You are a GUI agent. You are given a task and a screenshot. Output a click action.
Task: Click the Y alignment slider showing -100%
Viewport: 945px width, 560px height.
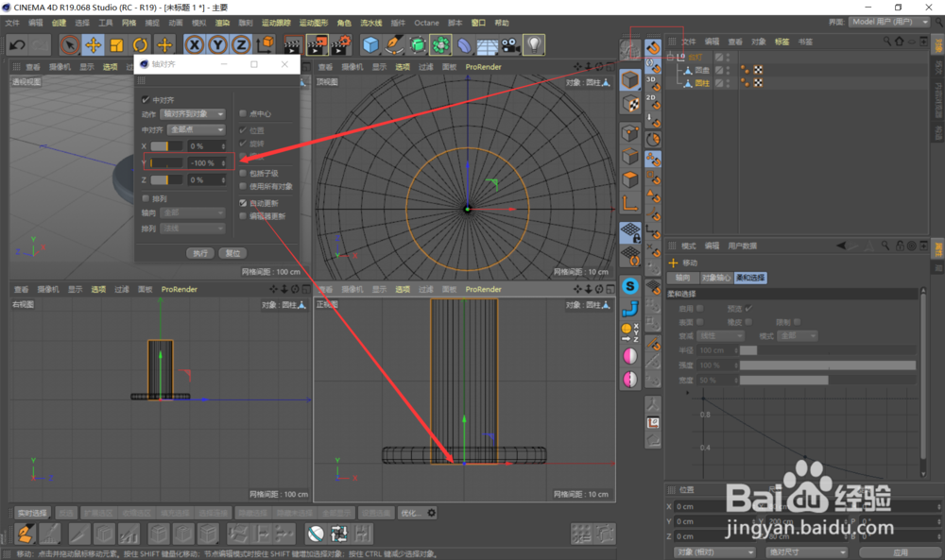(167, 161)
